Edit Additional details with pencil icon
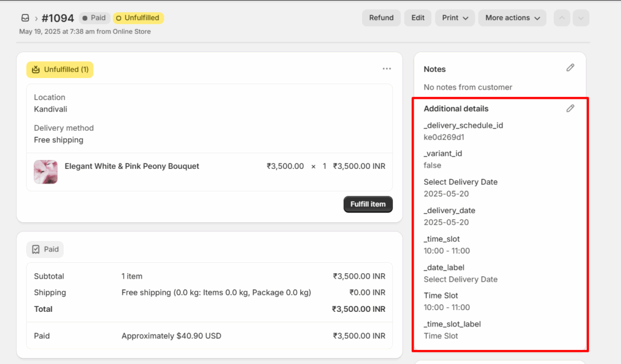The width and height of the screenshot is (621, 364). pyautogui.click(x=570, y=108)
